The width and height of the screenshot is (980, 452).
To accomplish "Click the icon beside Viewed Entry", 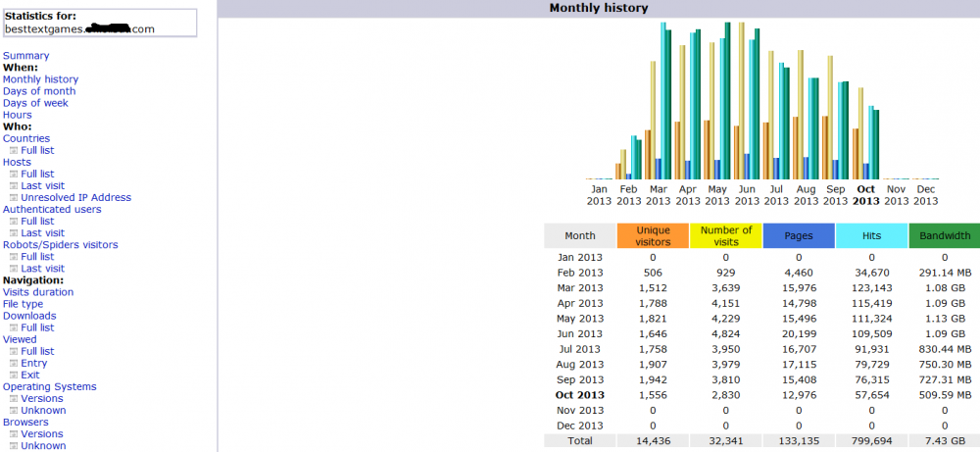I will 13,364.
